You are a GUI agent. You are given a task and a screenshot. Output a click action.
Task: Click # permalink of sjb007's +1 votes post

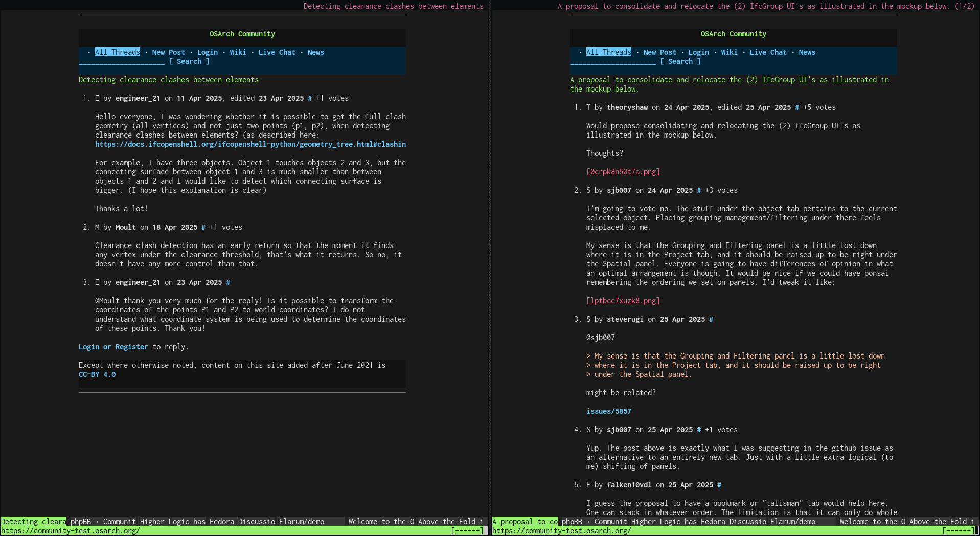699,430
